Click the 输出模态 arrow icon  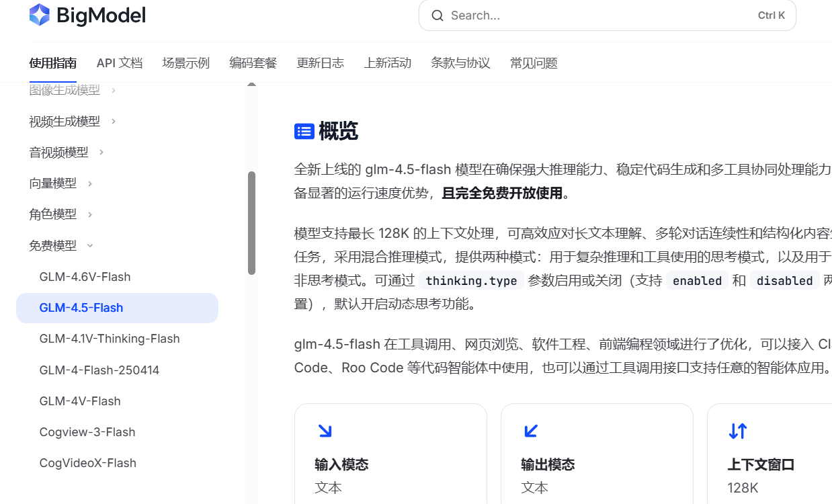[x=531, y=431]
